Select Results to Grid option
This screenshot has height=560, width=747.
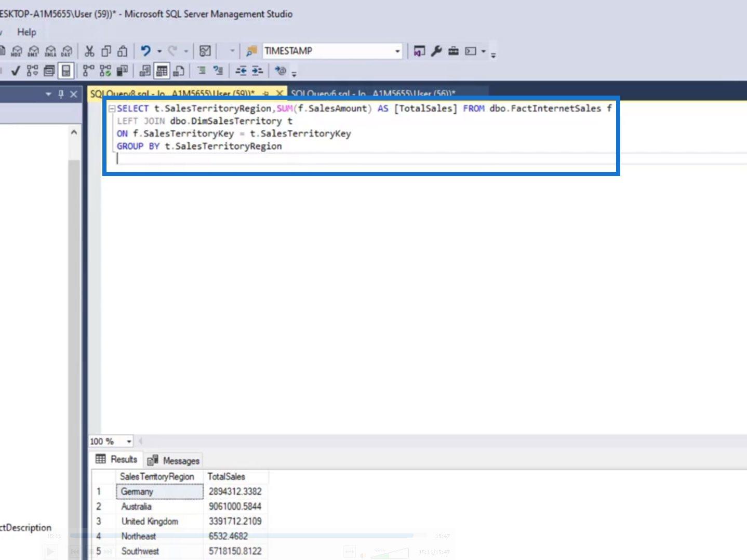tap(162, 71)
